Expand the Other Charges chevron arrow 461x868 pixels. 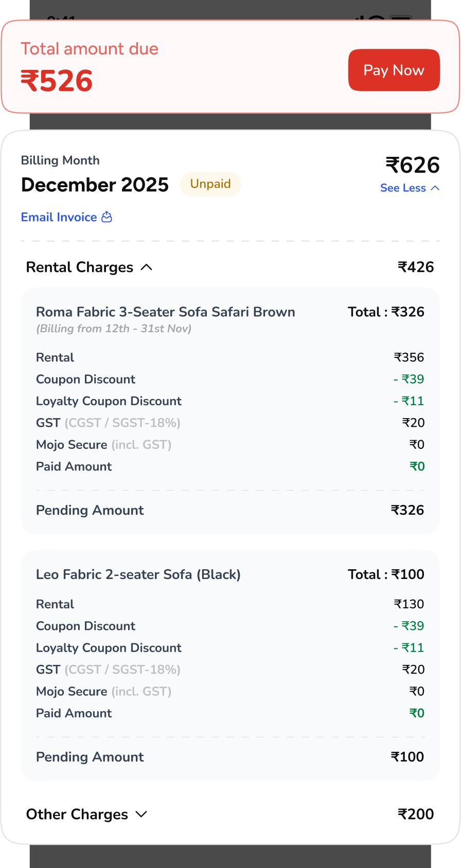tap(141, 814)
